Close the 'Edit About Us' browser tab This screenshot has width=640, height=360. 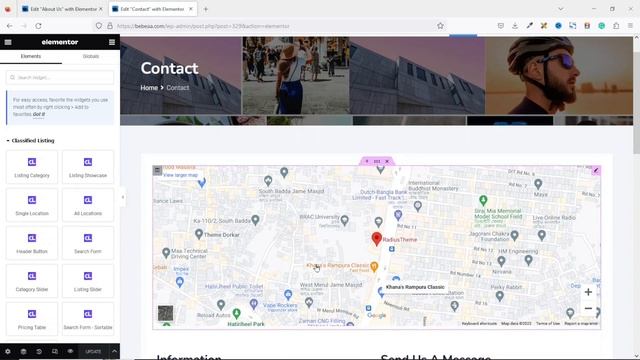pyautogui.click(x=101, y=9)
